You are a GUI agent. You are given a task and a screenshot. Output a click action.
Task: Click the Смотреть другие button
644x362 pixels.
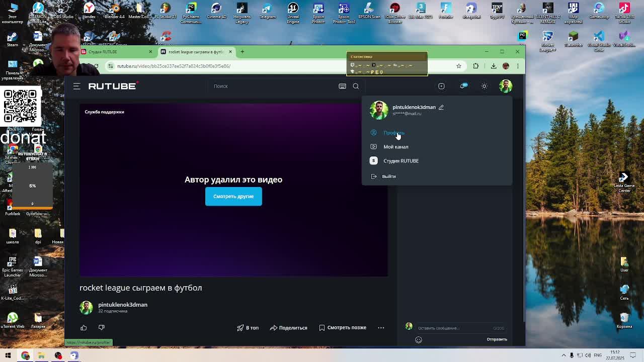pos(233,196)
